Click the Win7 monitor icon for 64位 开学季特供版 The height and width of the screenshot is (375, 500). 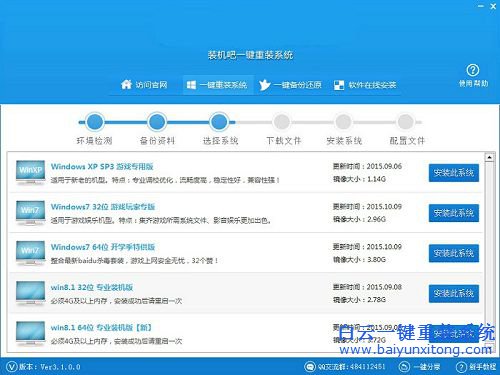tap(30, 253)
